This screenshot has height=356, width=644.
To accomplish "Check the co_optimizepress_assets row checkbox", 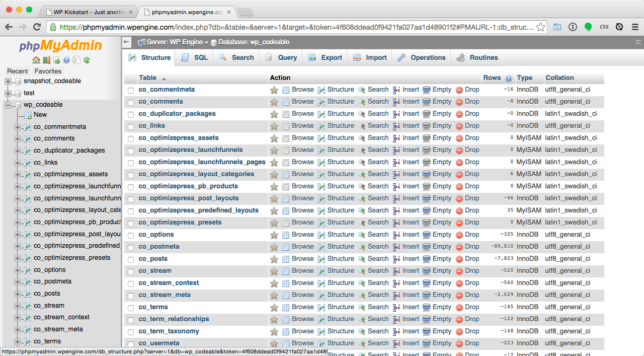I will pos(131,139).
